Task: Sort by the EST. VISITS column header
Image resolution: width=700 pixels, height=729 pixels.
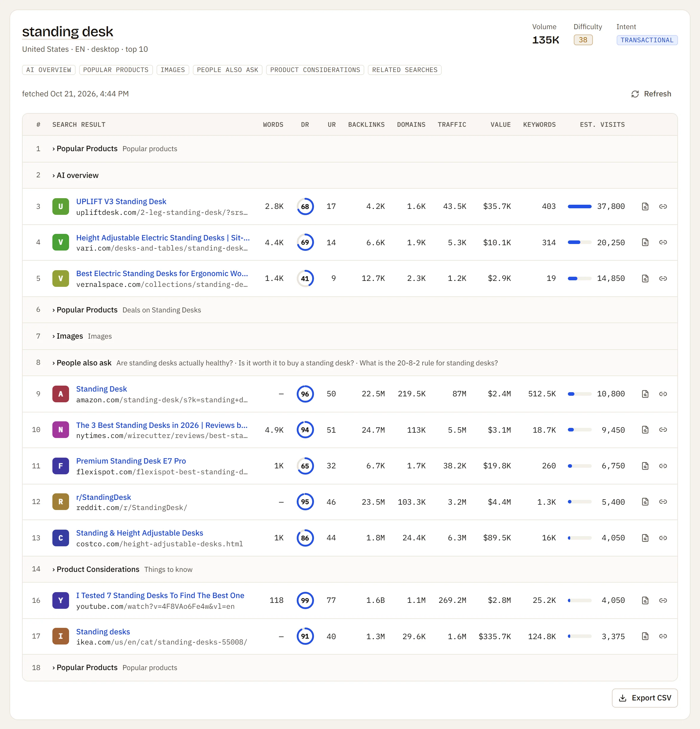Action: [602, 125]
